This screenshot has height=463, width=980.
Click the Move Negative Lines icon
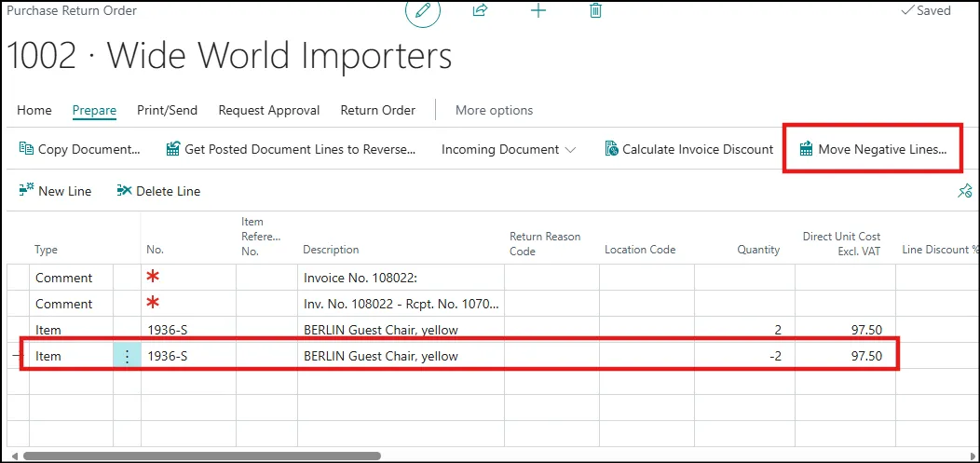click(806, 149)
